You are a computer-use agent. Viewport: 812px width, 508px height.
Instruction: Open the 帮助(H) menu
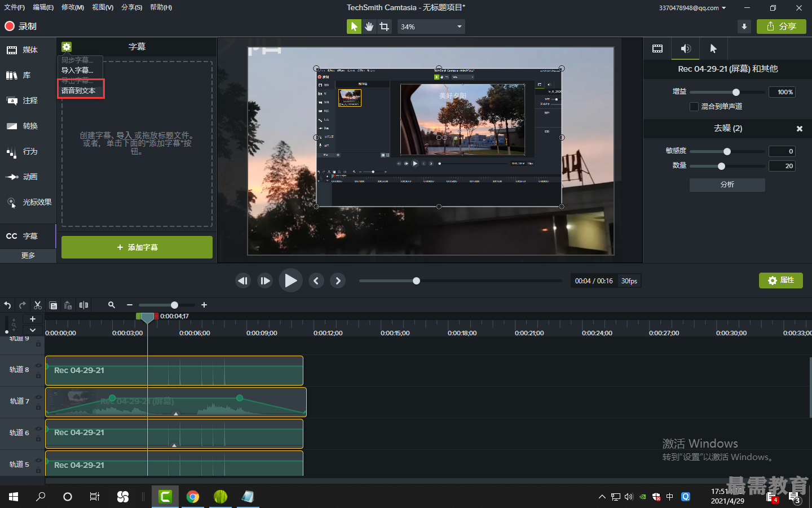pos(161,7)
